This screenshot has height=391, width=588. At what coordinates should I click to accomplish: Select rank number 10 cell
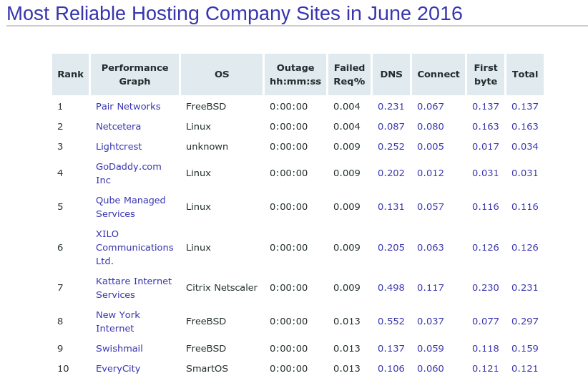pyautogui.click(x=63, y=369)
